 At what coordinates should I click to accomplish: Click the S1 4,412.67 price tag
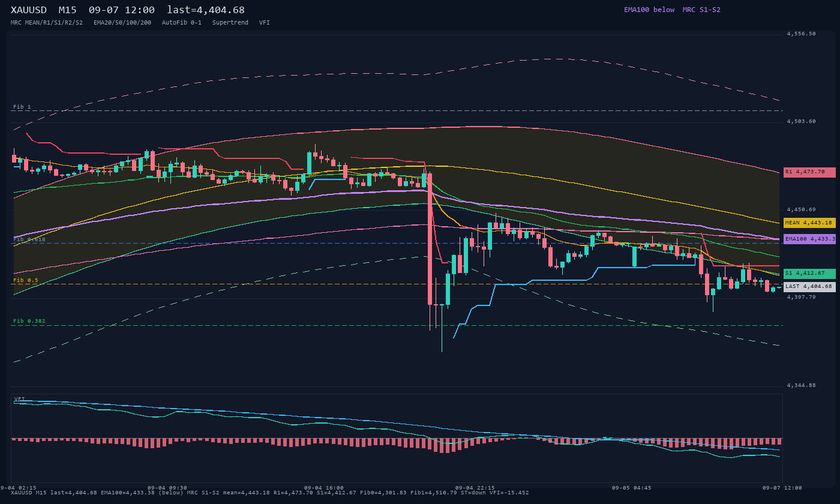coord(809,274)
